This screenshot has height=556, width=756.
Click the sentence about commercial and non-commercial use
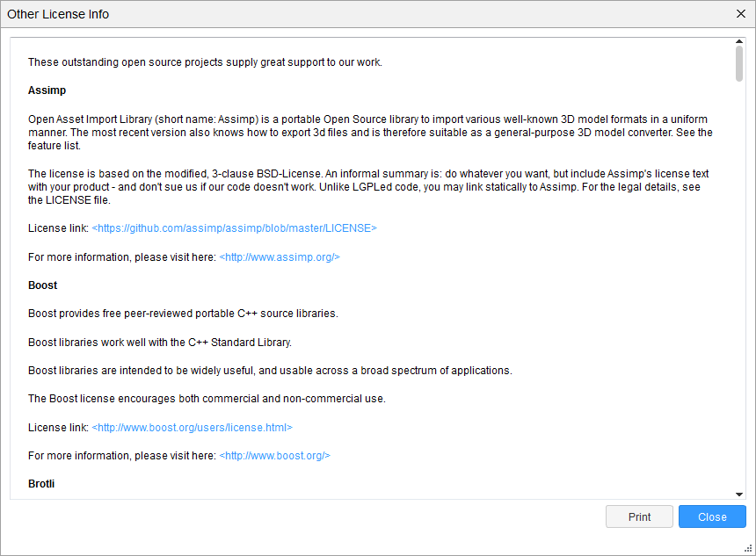[x=207, y=399]
